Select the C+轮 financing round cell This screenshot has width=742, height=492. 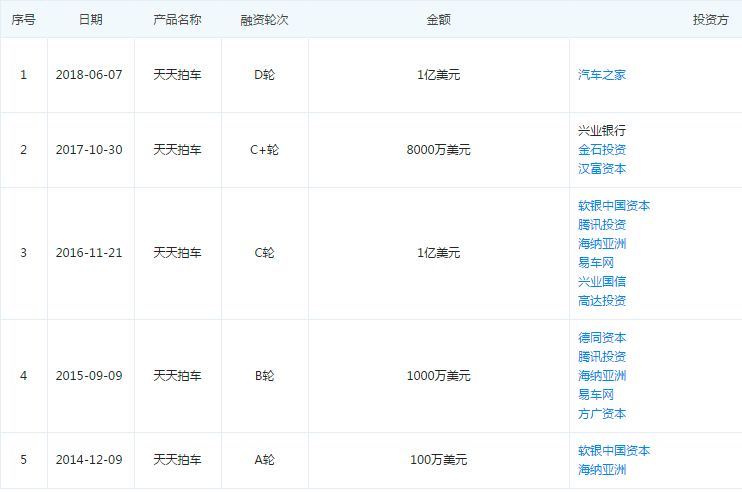point(264,150)
